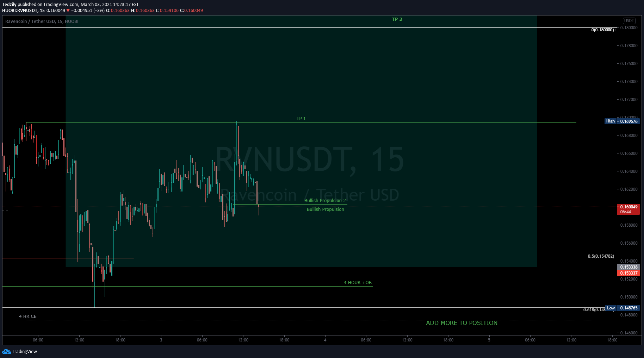Click the grey 0.153338 price tag

point(628,267)
